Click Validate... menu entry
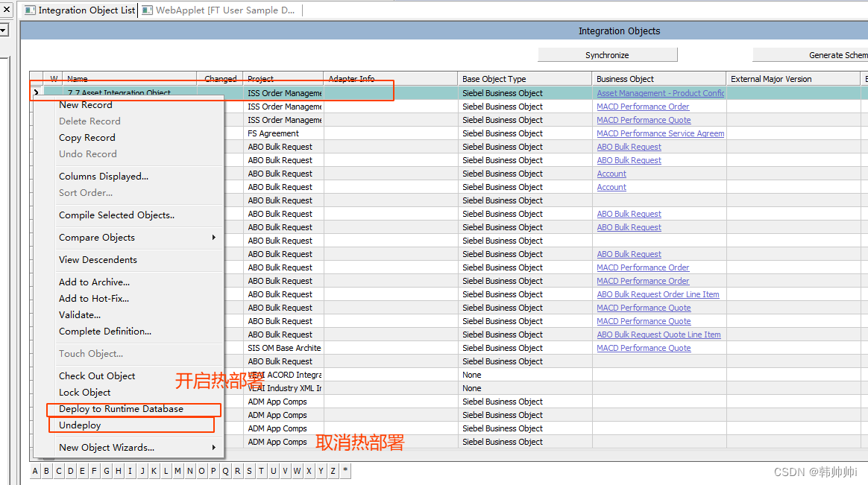This screenshot has height=485, width=868. pyautogui.click(x=80, y=314)
